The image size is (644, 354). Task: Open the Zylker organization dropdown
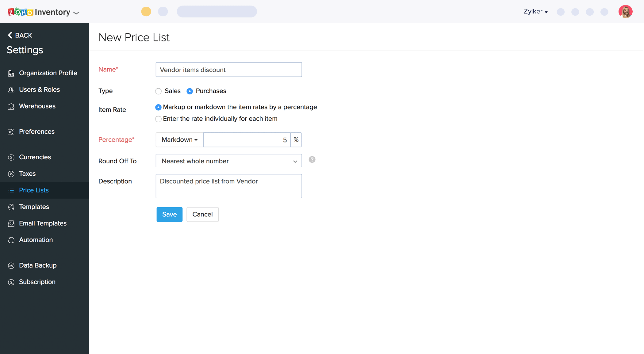535,11
